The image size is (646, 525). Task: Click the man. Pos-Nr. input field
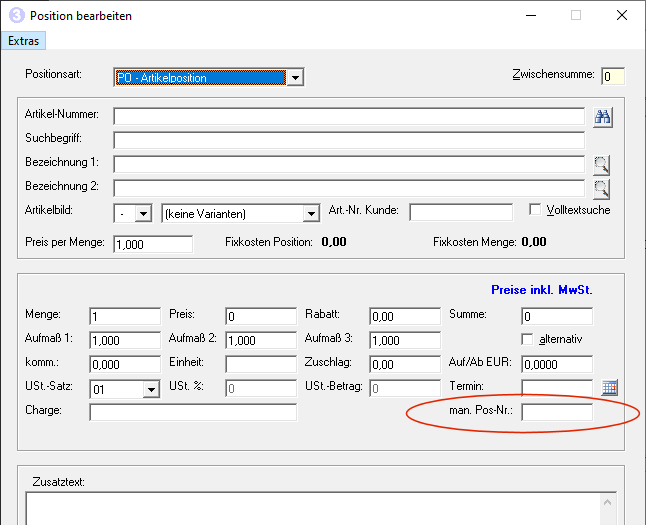[x=557, y=412]
